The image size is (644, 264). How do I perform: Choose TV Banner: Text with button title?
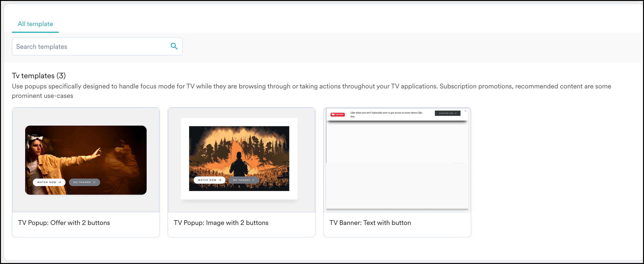(370, 223)
